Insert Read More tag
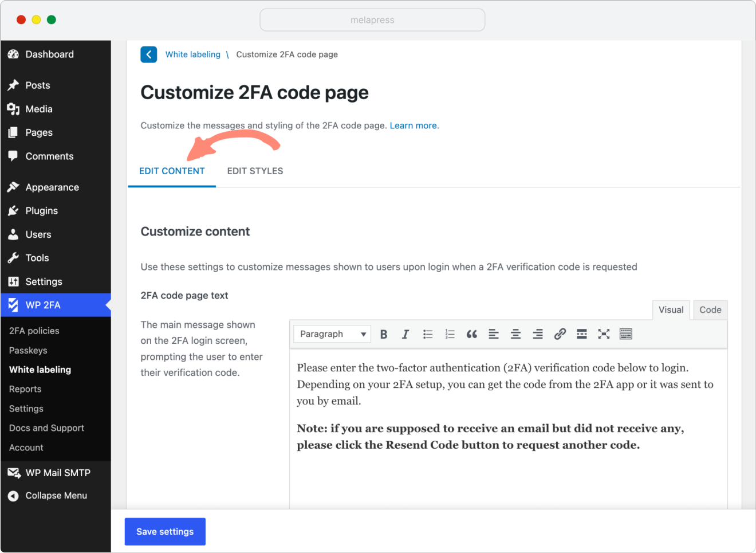756x553 pixels. pyautogui.click(x=582, y=334)
